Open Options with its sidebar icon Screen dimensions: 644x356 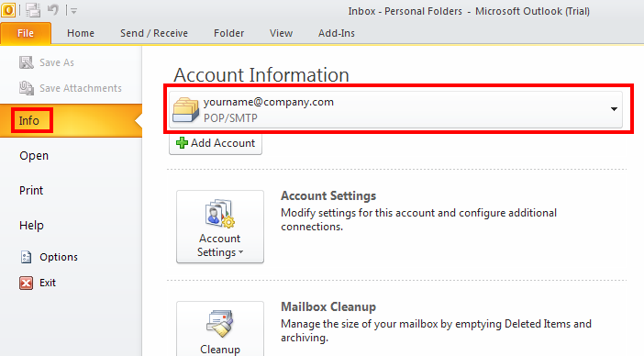click(26, 257)
